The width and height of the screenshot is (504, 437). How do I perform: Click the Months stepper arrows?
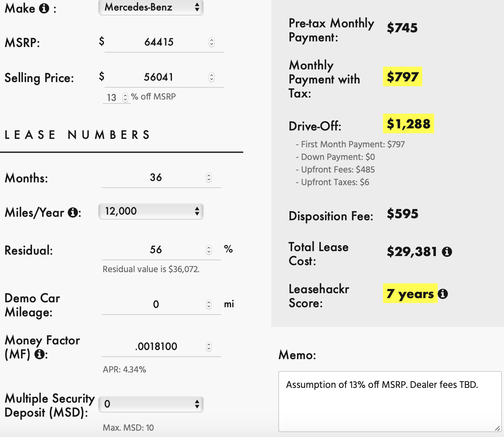pyautogui.click(x=209, y=177)
